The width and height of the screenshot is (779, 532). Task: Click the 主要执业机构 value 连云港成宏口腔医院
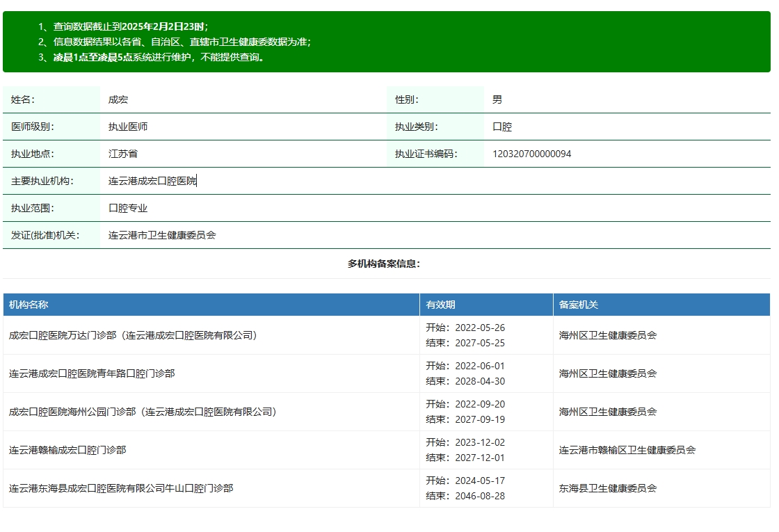pyautogui.click(x=152, y=181)
